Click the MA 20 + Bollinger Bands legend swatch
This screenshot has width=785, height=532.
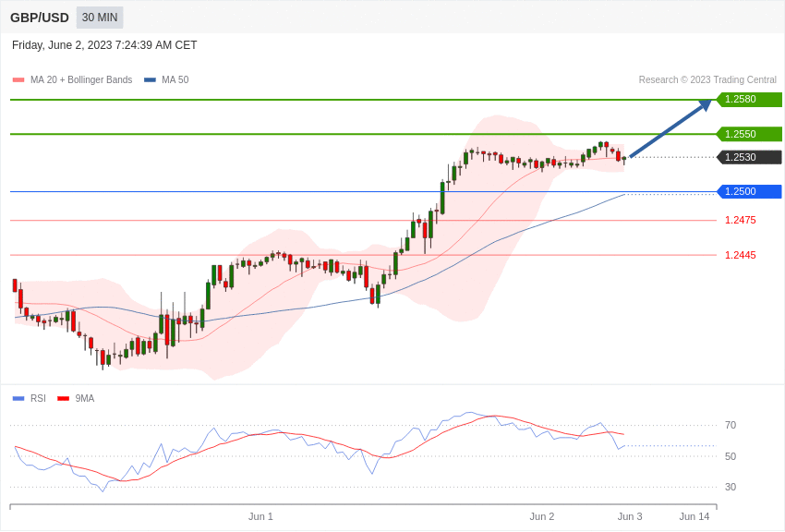coord(18,79)
